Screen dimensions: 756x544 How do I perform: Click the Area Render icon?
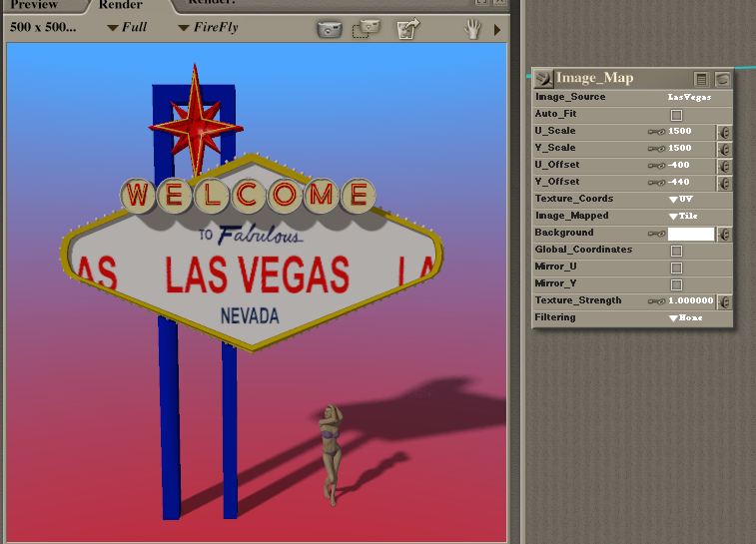point(367,29)
